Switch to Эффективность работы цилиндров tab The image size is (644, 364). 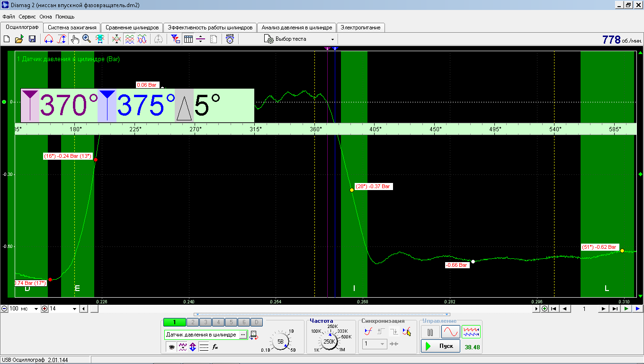(210, 27)
